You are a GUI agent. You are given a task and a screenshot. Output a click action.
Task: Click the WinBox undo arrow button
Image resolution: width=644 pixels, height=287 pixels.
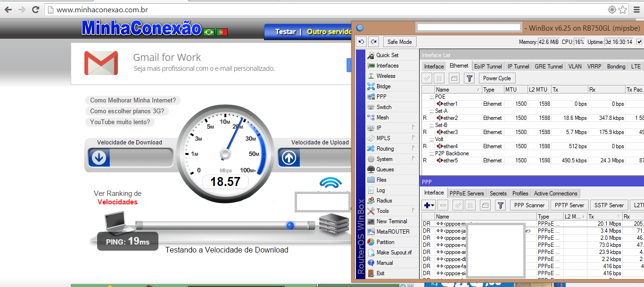[362, 42]
